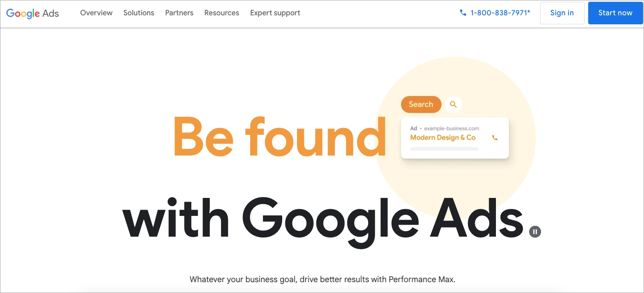Pause the headline animation
Screen dimensions: 644x293
535,232
